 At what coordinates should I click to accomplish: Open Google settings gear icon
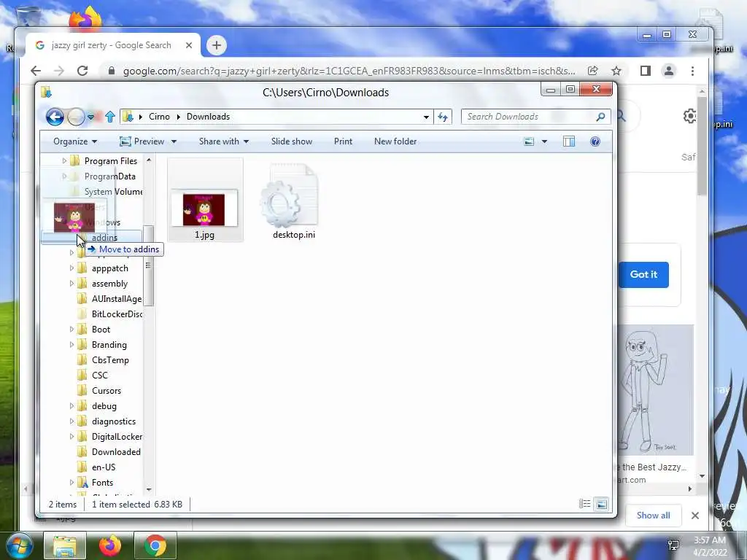click(689, 116)
